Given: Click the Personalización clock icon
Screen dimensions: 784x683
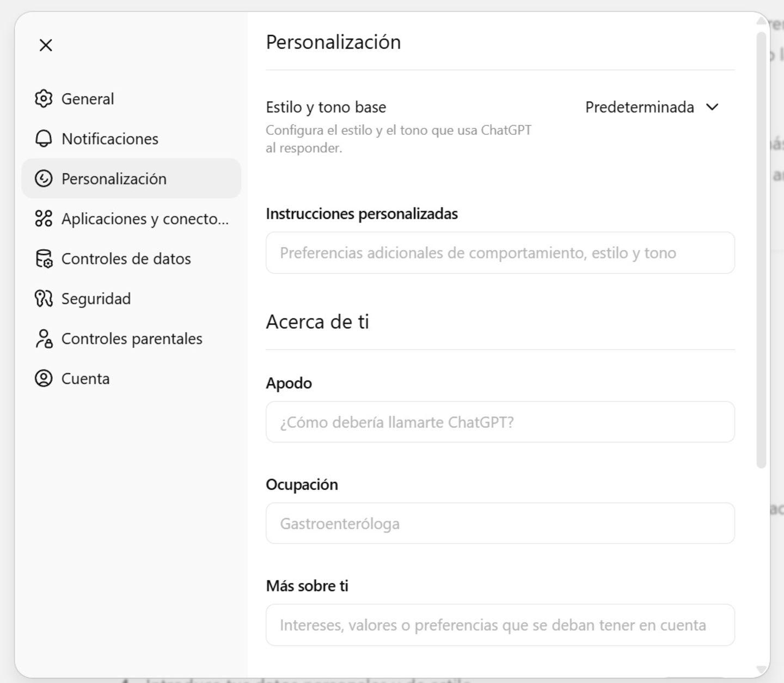Looking at the screenshot, I should coord(44,179).
